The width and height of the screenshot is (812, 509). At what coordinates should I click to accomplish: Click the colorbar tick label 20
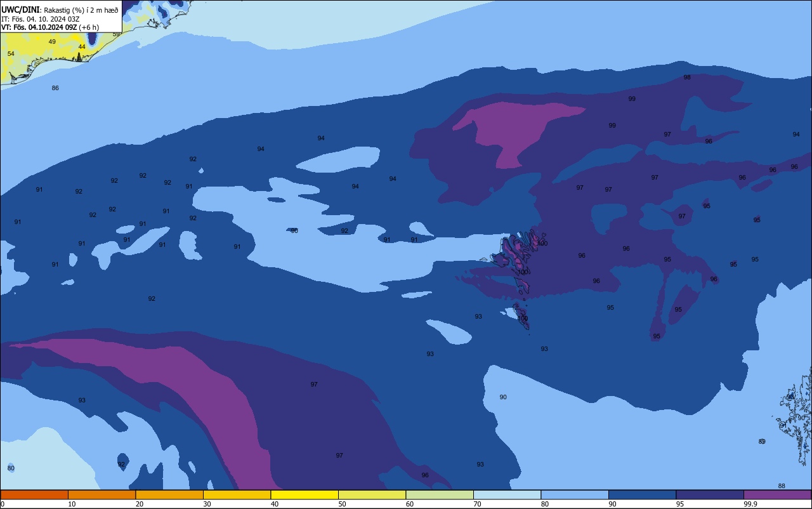140,504
